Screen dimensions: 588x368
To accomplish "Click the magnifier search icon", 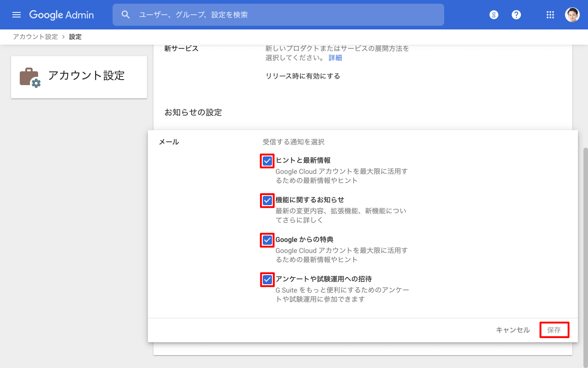I will click(x=126, y=15).
